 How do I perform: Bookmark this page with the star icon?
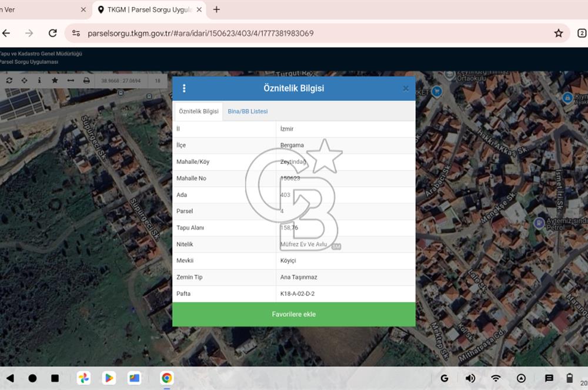[558, 33]
